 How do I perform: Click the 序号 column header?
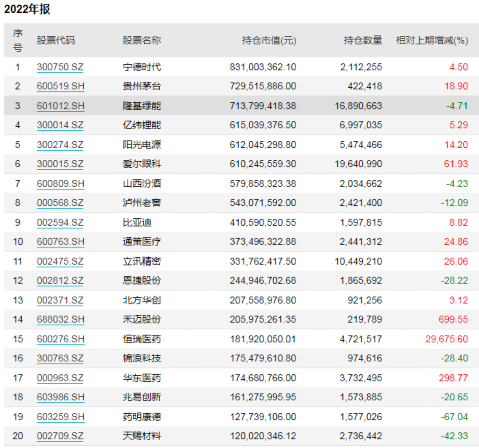pos(18,40)
